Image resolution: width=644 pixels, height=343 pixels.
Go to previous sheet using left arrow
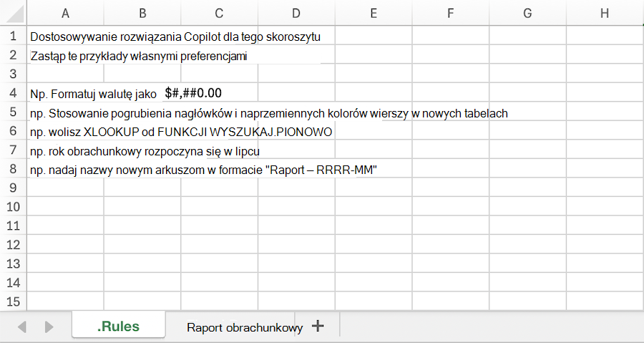tap(21, 327)
